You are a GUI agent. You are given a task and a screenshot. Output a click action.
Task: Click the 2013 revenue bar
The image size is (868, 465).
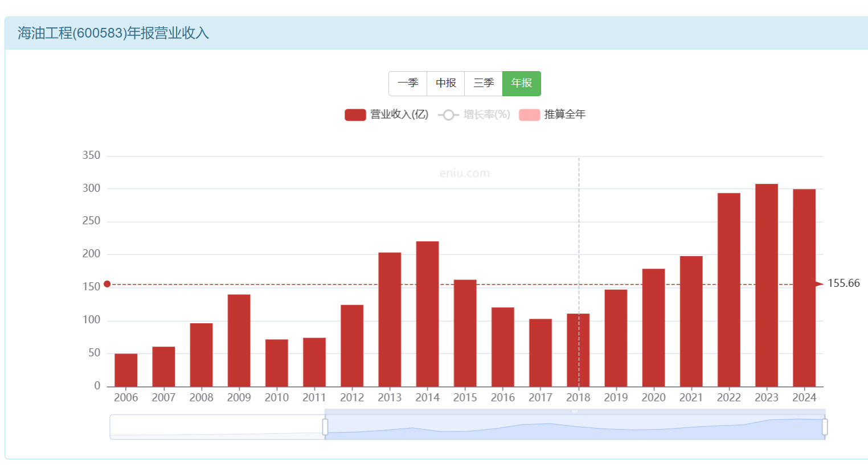pos(390,319)
